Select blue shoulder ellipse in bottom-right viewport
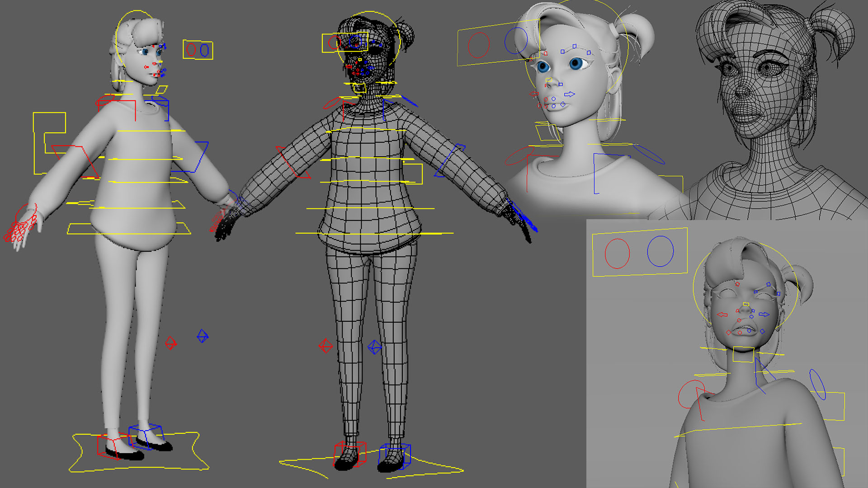Image resolution: width=868 pixels, height=488 pixels. [x=817, y=384]
